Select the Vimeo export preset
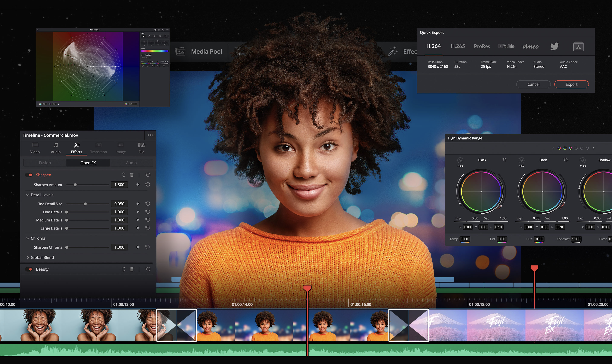 coord(530,46)
